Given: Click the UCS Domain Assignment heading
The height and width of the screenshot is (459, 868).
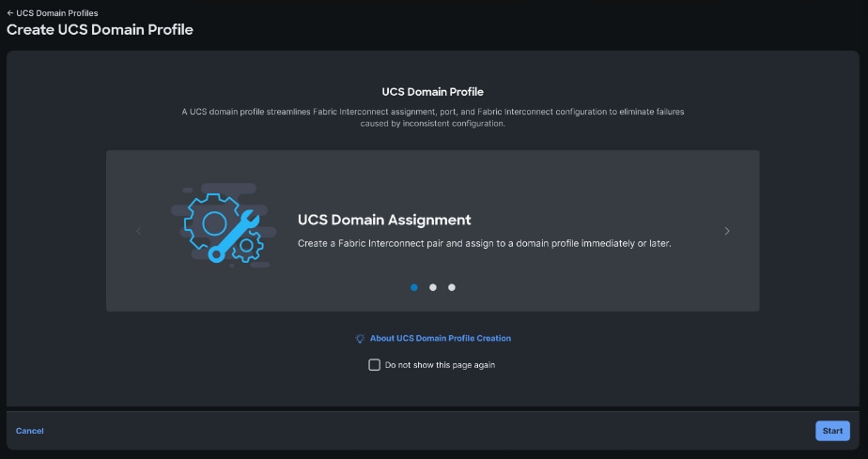Looking at the screenshot, I should (x=384, y=220).
